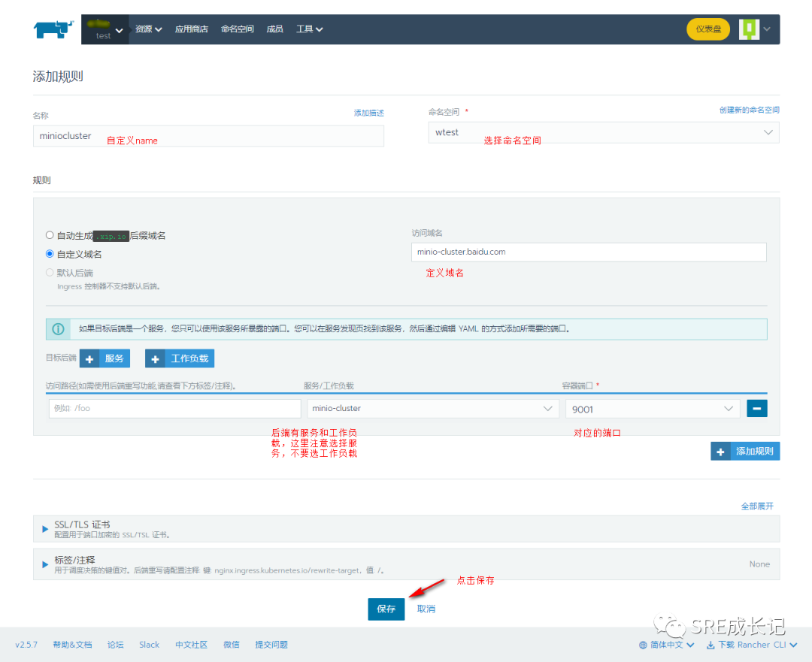812x662 pixels.
Task: Select the 默认后端 radio button
Action: tap(50, 273)
